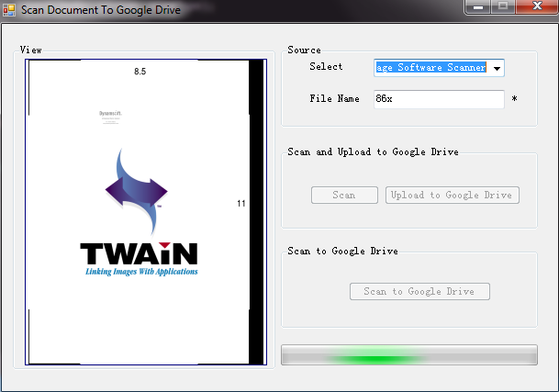Click the TWAIN logo text in preview
559x392 pixels.
(139, 253)
